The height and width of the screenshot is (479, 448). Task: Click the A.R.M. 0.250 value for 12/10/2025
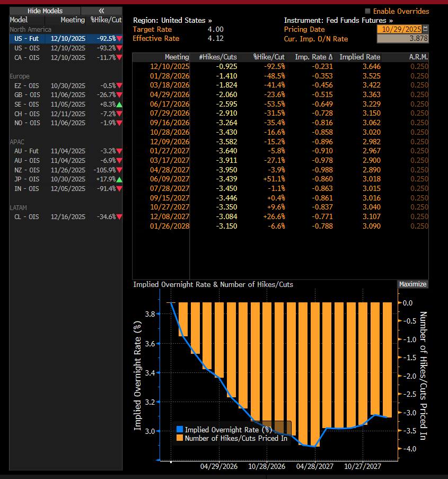pos(419,67)
